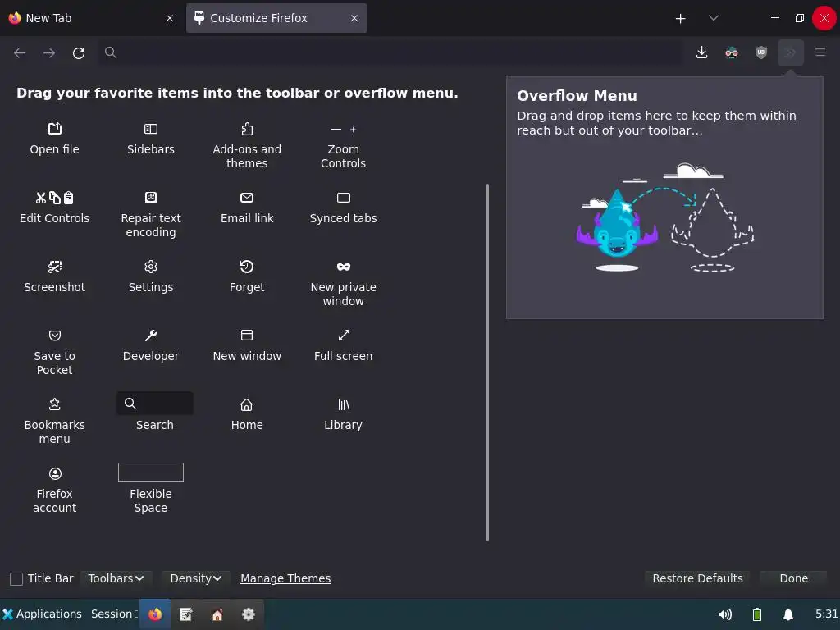Viewport: 840px width, 630px height.
Task: Switch to the New Tab tab
Action: click(x=91, y=18)
